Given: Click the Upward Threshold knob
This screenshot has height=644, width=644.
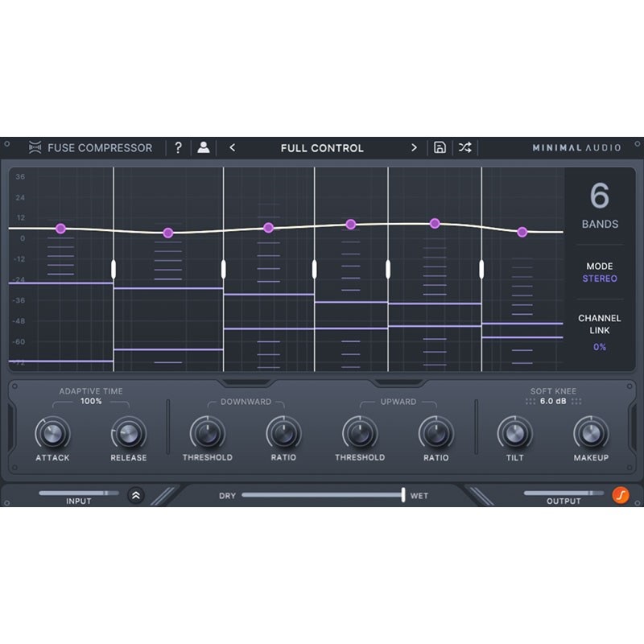Looking at the screenshot, I should pyautogui.click(x=360, y=434).
